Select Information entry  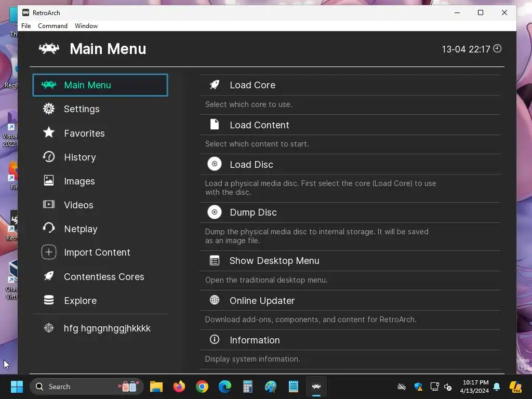(350, 340)
